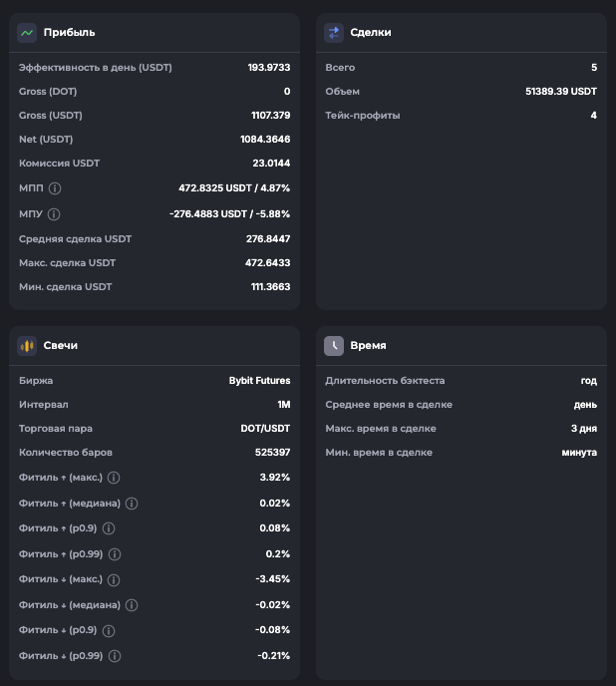Click info icon next to МПП
Image resolution: width=616 pixels, height=686 pixels.
55,187
